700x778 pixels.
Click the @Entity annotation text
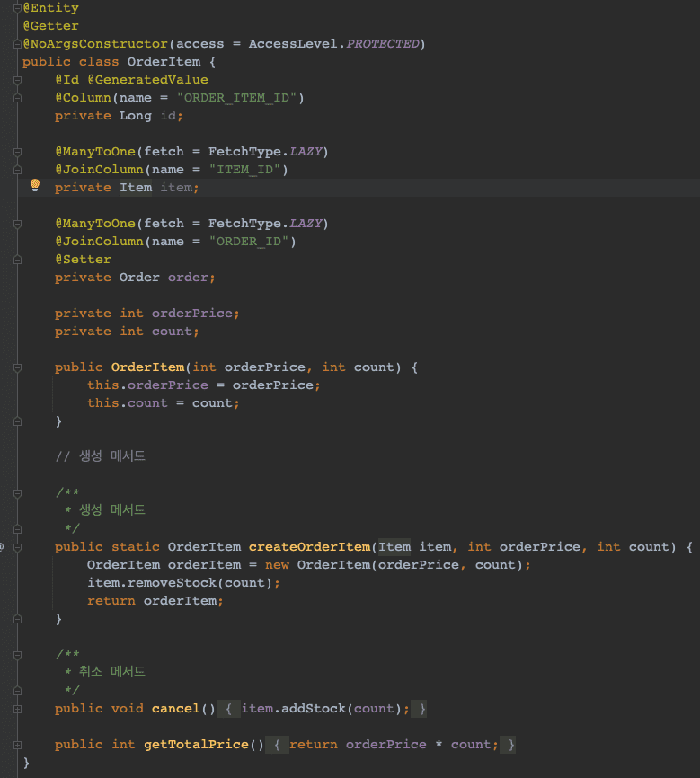50,8
